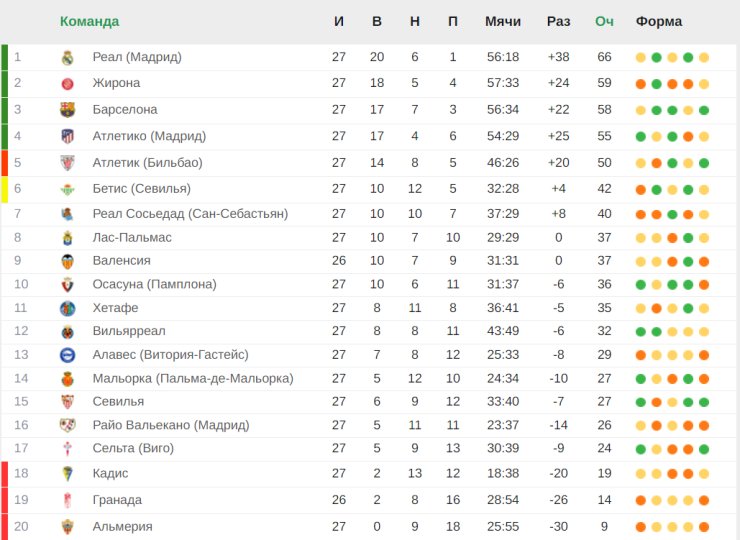This screenshot has height=540, width=740.
Task: Click Girona's first orange form dot
Action: [640, 84]
